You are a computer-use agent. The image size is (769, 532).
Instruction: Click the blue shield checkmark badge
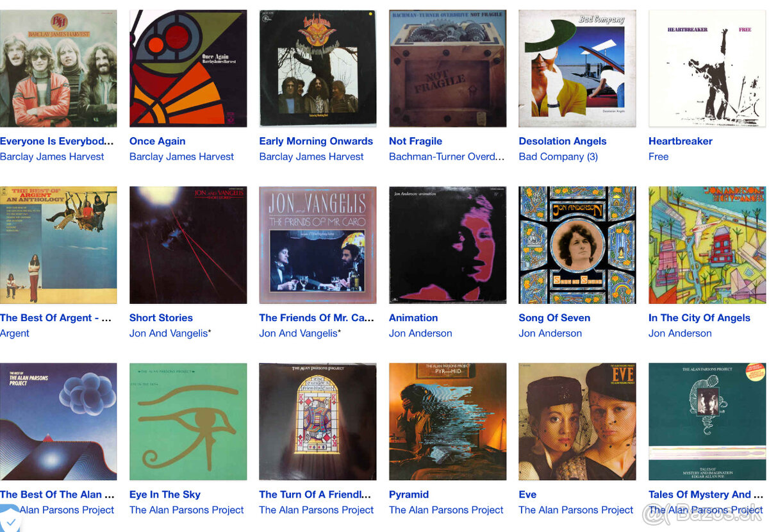10,520
